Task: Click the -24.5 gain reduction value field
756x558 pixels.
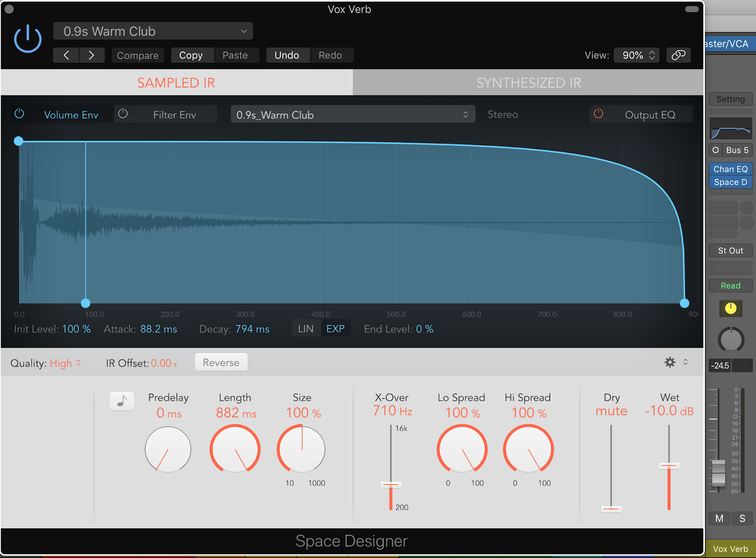Action: tap(721, 365)
